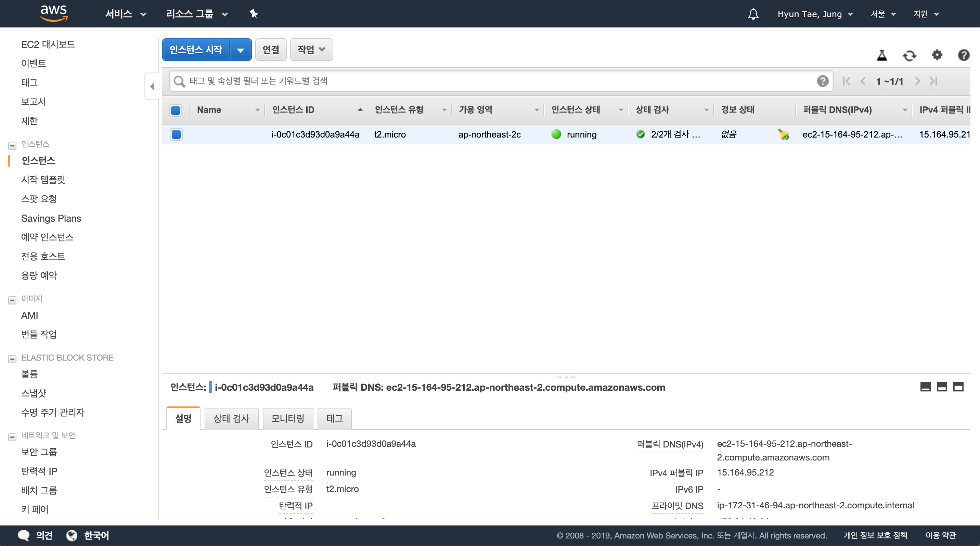
Task: Toggle the select-all checkbox in the table header
Action: 176,110
